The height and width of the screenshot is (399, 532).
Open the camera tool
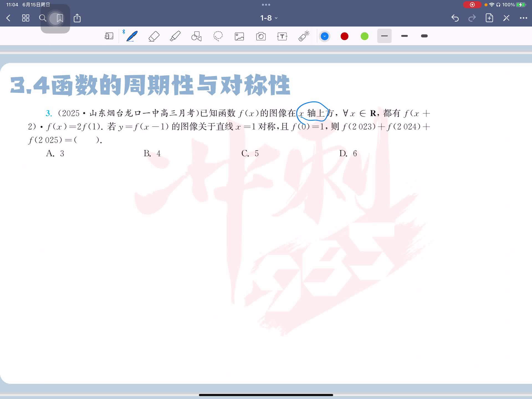coord(261,36)
